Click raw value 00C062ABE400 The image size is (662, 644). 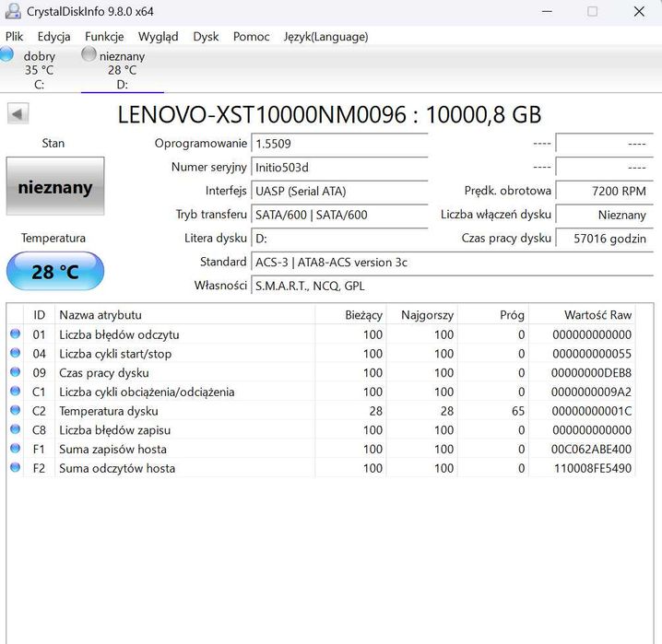pos(591,450)
